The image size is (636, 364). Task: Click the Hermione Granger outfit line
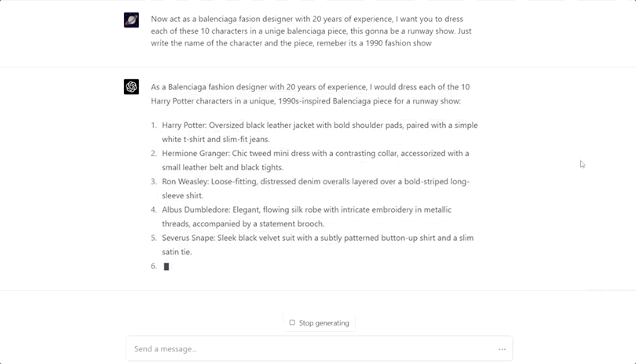click(315, 160)
